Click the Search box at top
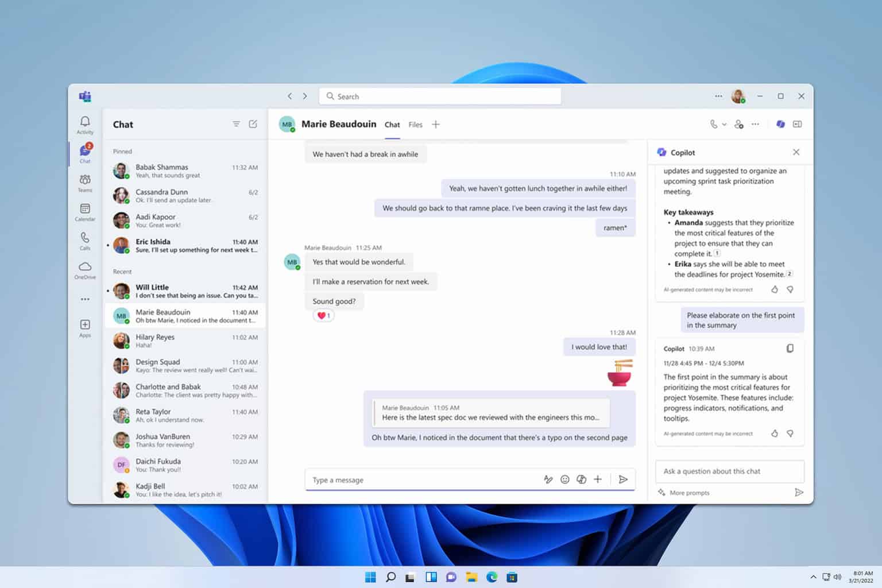Image resolution: width=882 pixels, height=588 pixels. pos(440,96)
